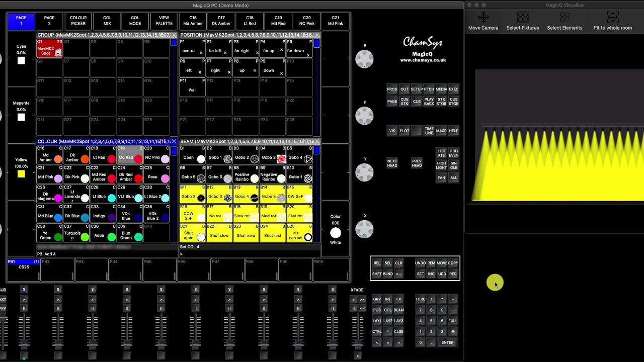Screen dimensions: 644x362
Task: Toggle the FAN mode button
Action: [441, 177]
